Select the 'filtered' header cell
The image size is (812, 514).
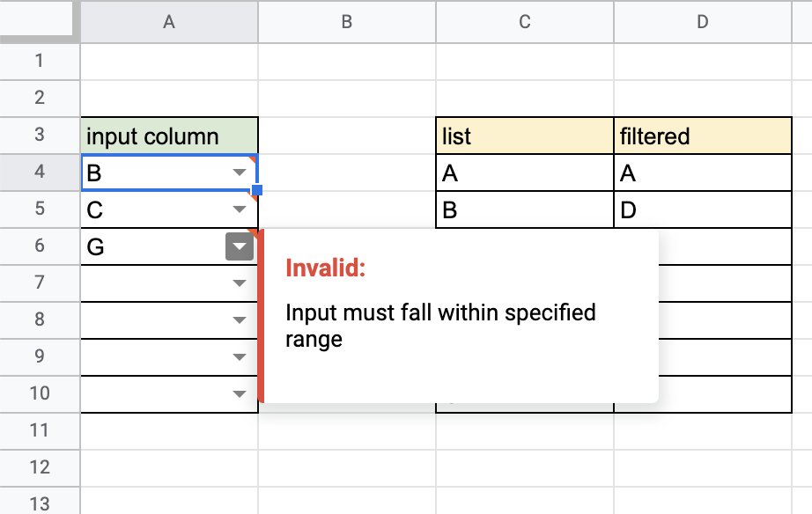point(703,136)
